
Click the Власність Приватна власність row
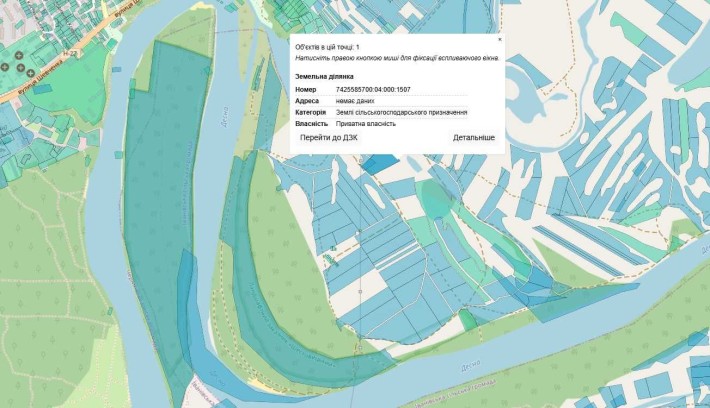[x=381, y=124]
